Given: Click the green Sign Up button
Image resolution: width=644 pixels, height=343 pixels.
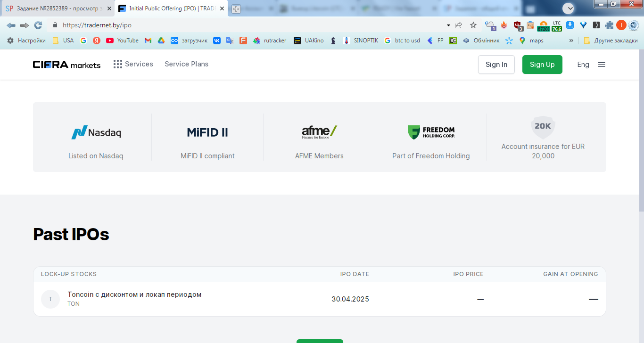Looking at the screenshot, I should pos(542,65).
